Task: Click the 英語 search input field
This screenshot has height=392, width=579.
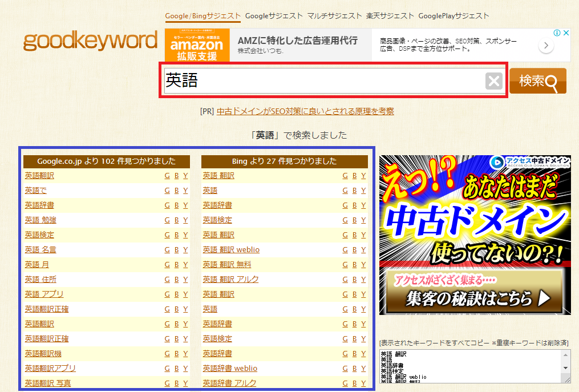Action: pyautogui.click(x=322, y=81)
